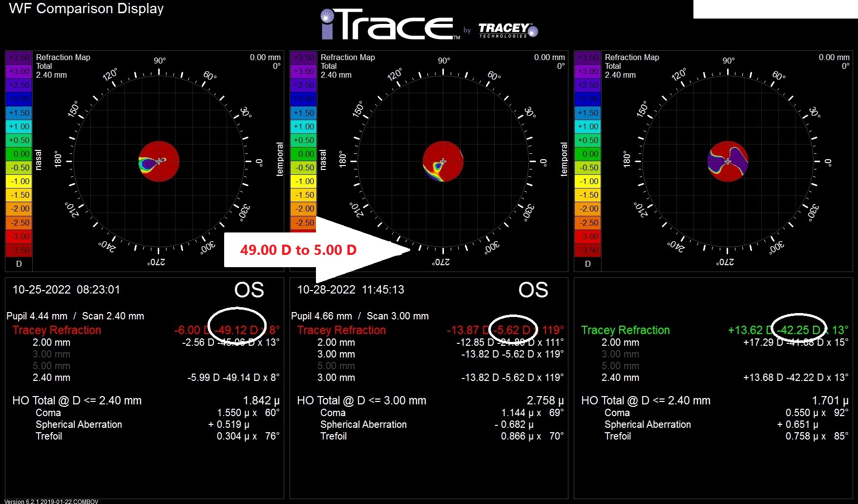Click the version text at the bottom left
Screen dimensions: 858x504
[51, 501]
